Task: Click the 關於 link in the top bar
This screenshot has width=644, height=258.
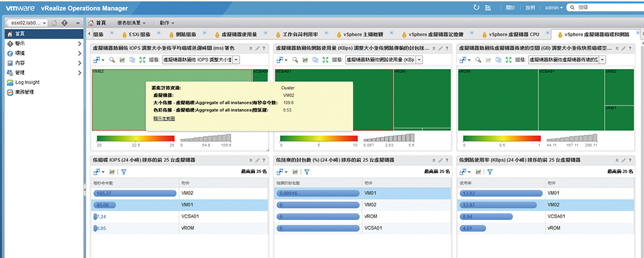Action: click(510, 8)
